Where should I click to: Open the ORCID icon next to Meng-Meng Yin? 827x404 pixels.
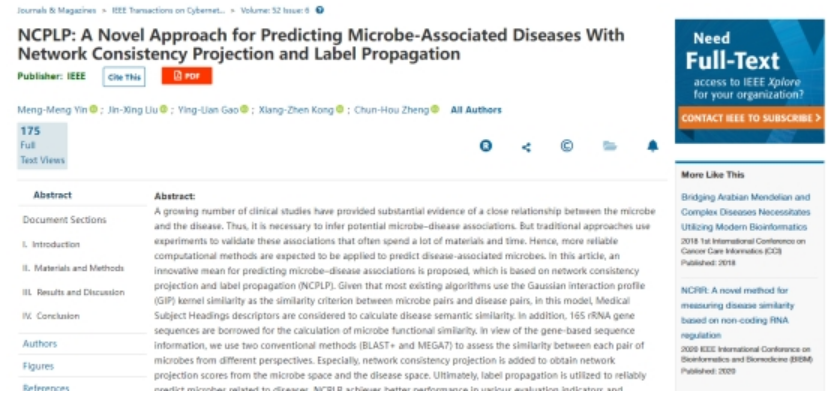click(x=94, y=109)
